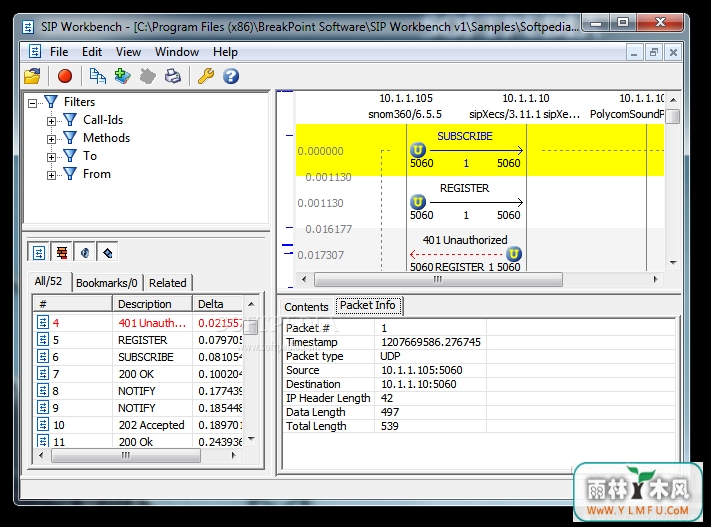Expand the To filter node
The image size is (711, 527).
pos(51,157)
